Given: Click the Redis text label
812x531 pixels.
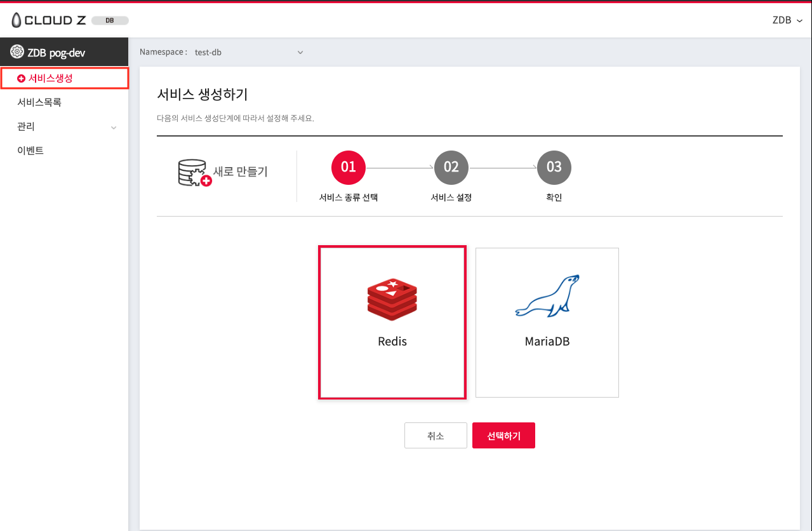Looking at the screenshot, I should pyautogui.click(x=392, y=341).
